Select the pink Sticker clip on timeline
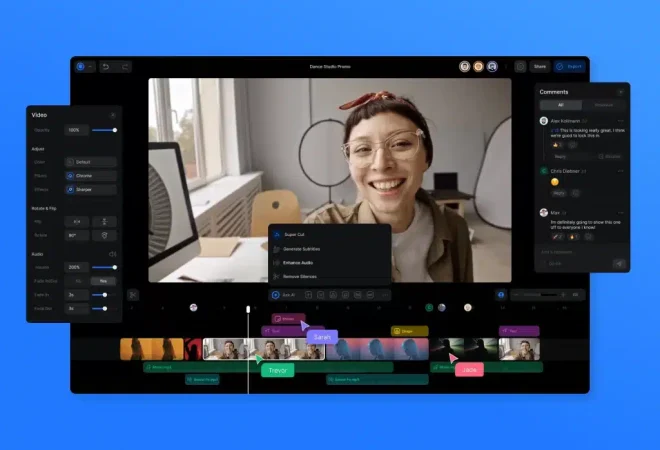 tap(288, 319)
